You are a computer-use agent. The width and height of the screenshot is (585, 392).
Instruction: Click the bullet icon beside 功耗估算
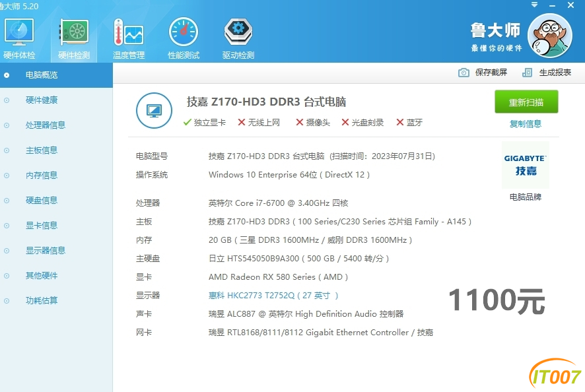click(7, 301)
